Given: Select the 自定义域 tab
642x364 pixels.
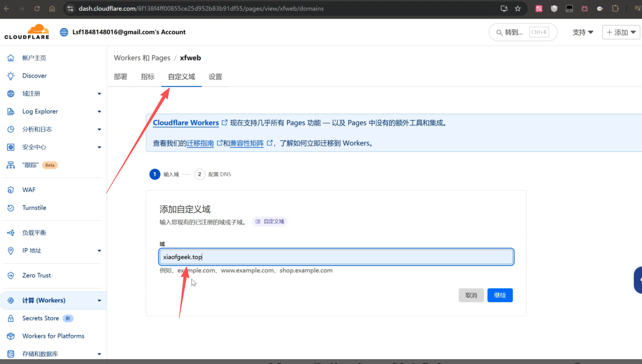Looking at the screenshot, I should point(181,77).
